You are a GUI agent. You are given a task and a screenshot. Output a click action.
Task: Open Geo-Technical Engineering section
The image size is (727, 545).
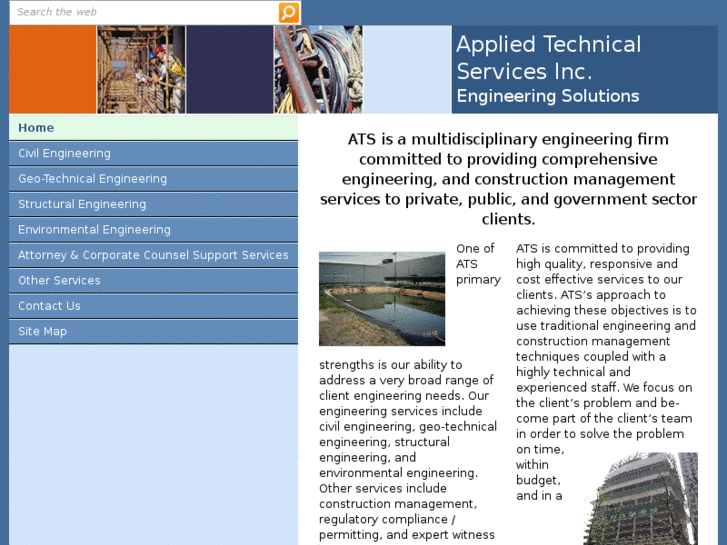coord(153,179)
